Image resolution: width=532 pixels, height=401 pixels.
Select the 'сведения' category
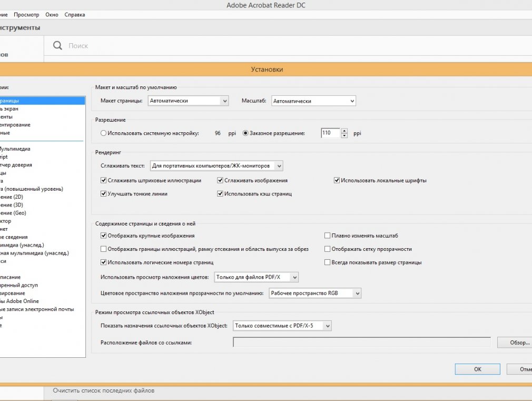[x=42, y=237]
